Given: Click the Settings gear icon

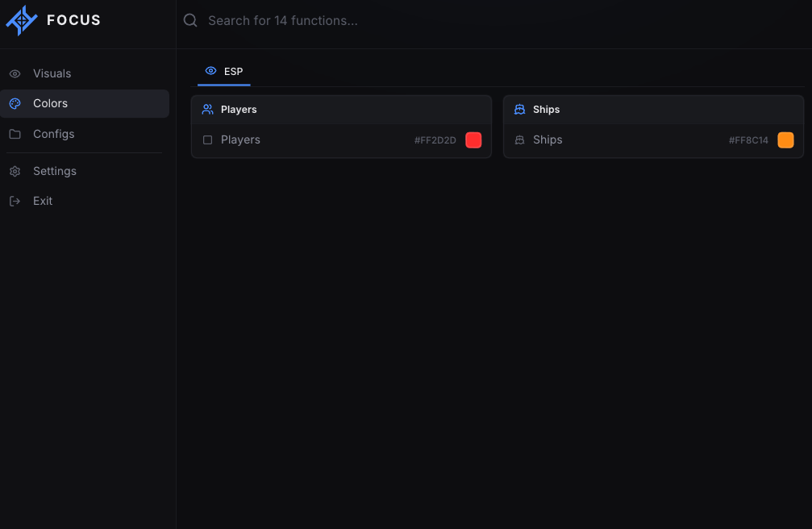Looking at the screenshot, I should (x=15, y=171).
